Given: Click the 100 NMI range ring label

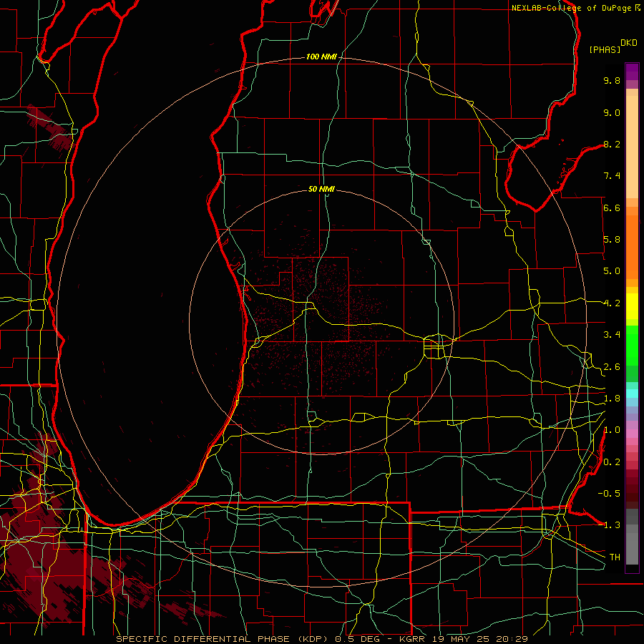Looking at the screenshot, I should (321, 57).
